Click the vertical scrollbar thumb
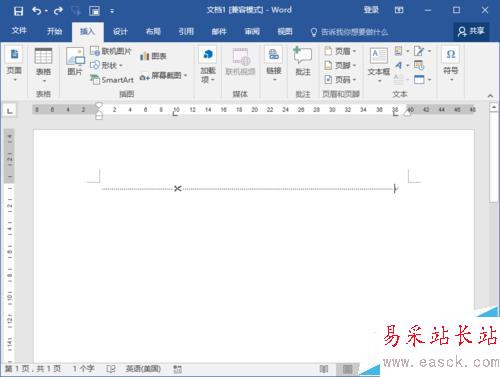The width and height of the screenshot is (500, 377). (x=494, y=157)
